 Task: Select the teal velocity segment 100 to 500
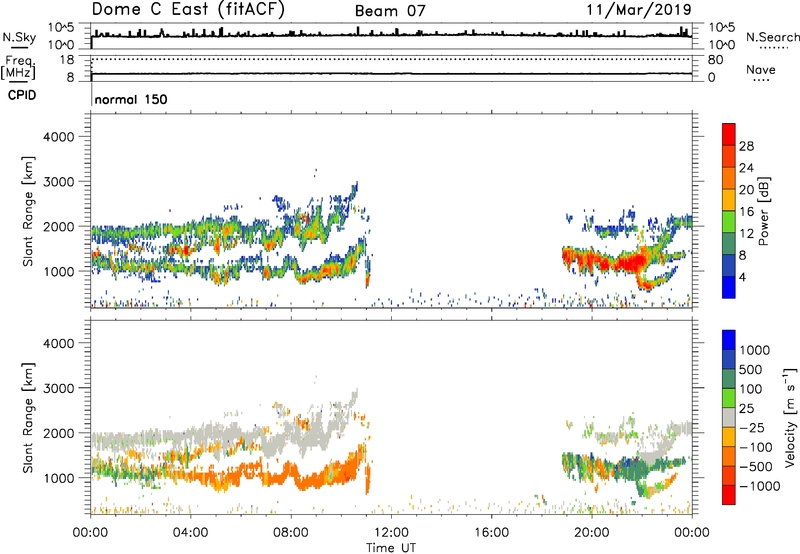pos(729,379)
